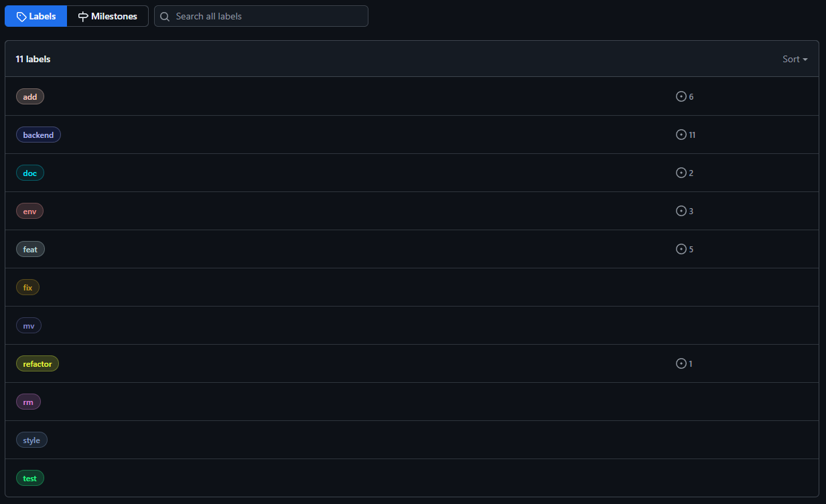Click the Search all labels field
This screenshot has height=504, width=826.
click(261, 15)
